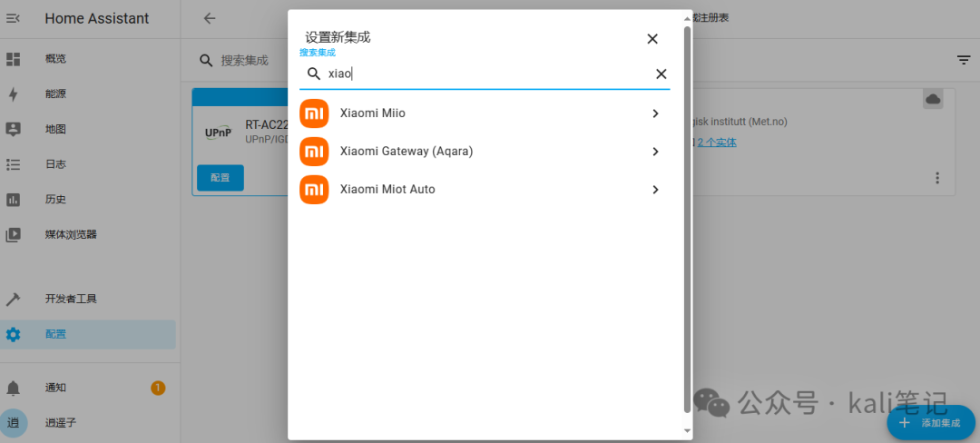Select 历史 in sidebar menu
This screenshot has height=443, width=980.
click(55, 200)
